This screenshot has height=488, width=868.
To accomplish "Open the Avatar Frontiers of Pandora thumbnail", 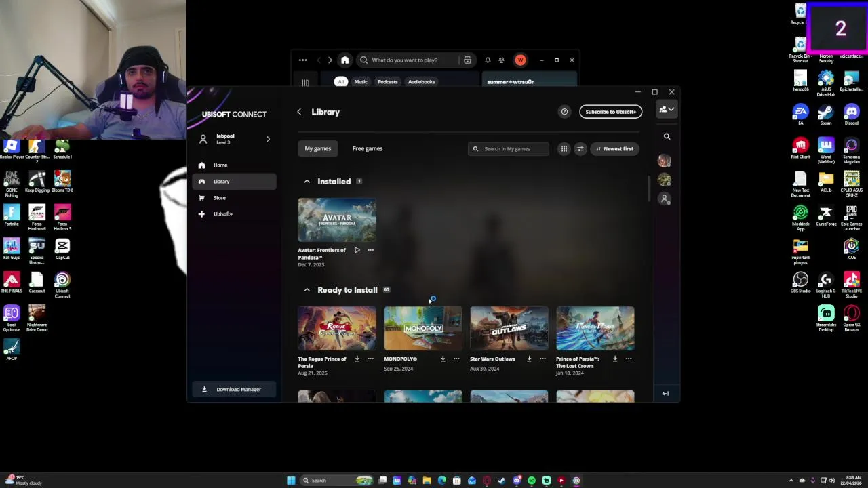I will coord(337,220).
